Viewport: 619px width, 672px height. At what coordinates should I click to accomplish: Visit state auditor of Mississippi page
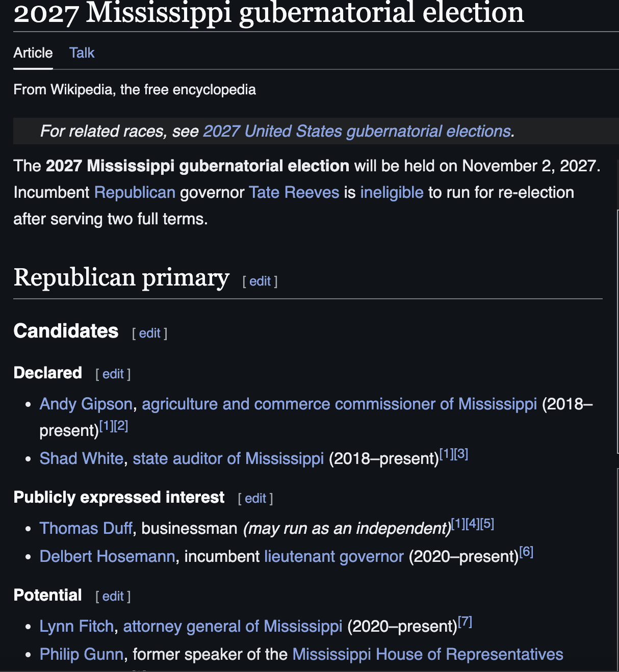228,458
